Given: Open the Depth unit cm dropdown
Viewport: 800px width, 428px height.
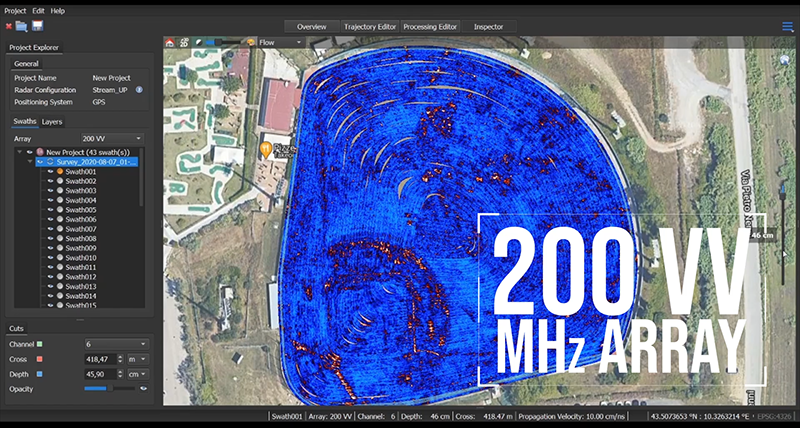Looking at the screenshot, I should click(x=137, y=374).
